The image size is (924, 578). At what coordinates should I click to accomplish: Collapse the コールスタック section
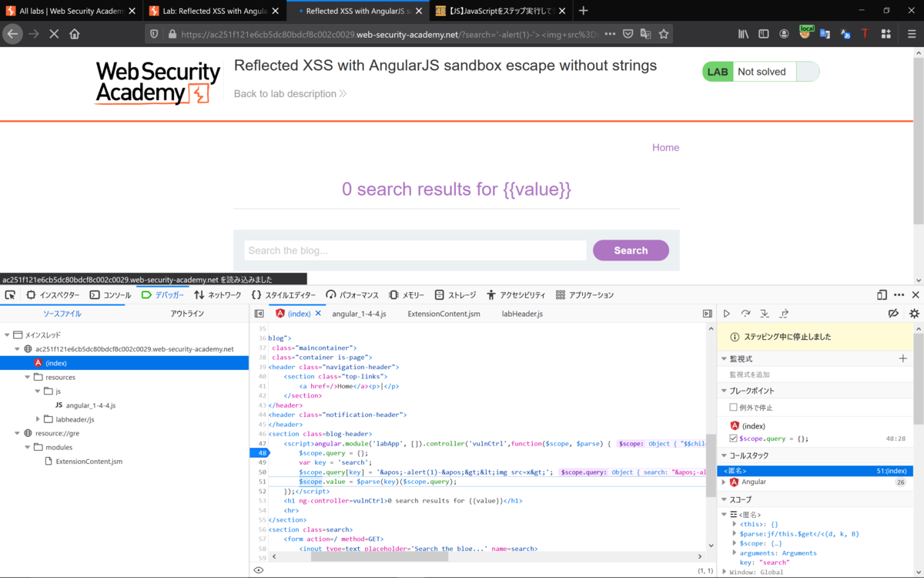pyautogui.click(x=724, y=455)
